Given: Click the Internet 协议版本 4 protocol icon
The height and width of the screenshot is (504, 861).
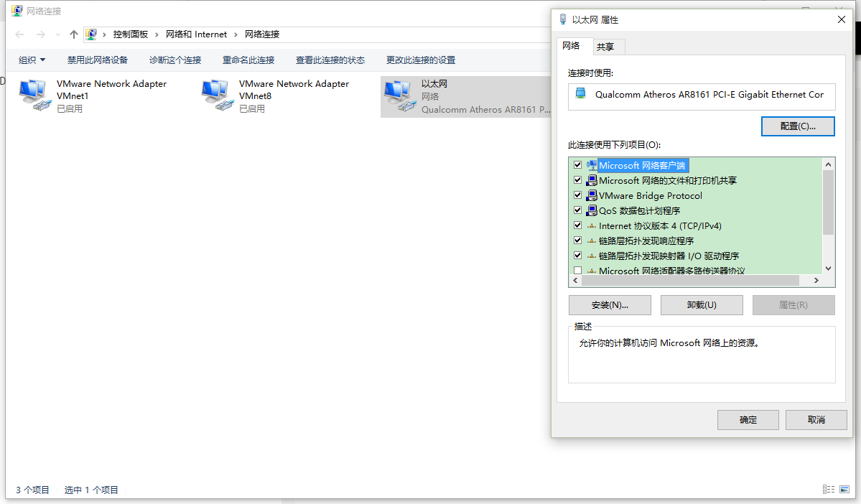Looking at the screenshot, I should 592,225.
